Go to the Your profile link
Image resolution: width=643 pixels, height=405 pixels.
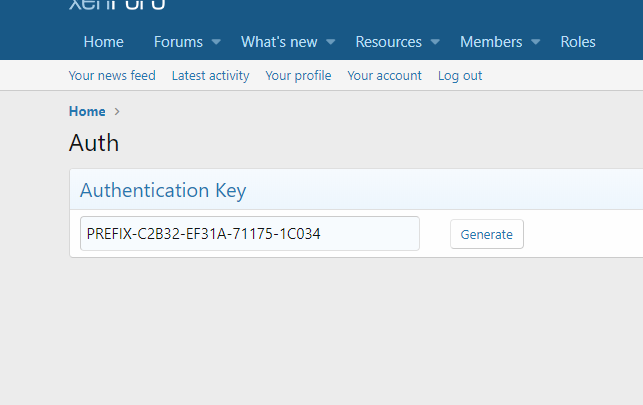pyautogui.click(x=298, y=76)
